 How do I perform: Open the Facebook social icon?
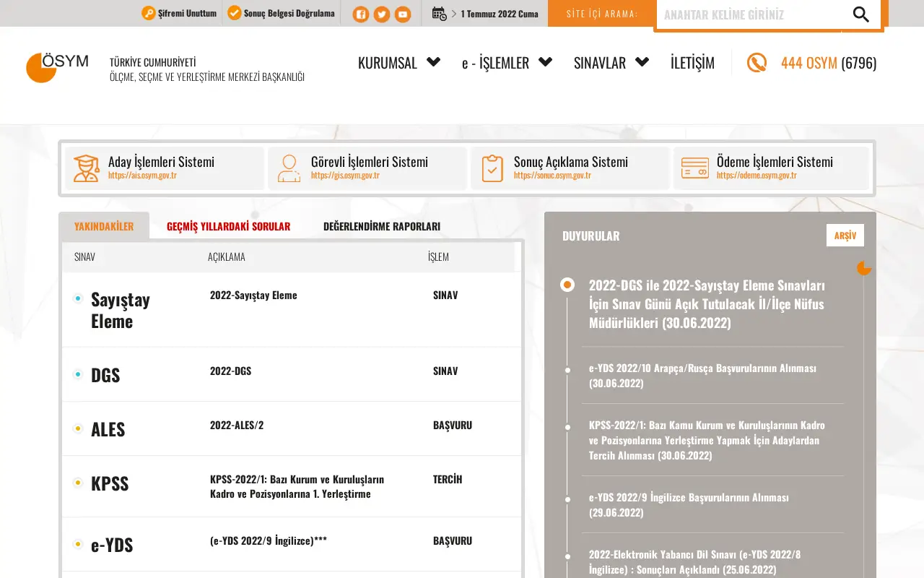pos(361,14)
